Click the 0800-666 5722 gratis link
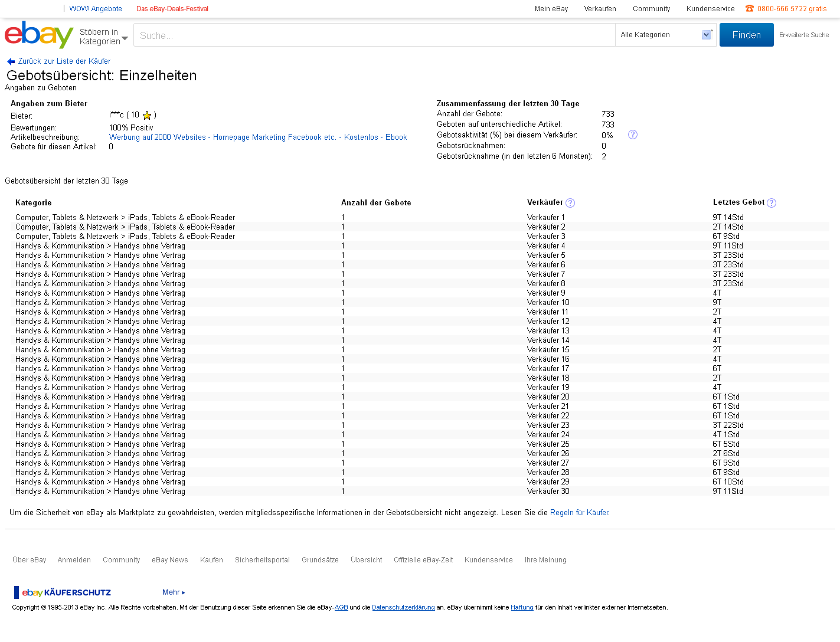The image size is (840, 642). (x=792, y=9)
